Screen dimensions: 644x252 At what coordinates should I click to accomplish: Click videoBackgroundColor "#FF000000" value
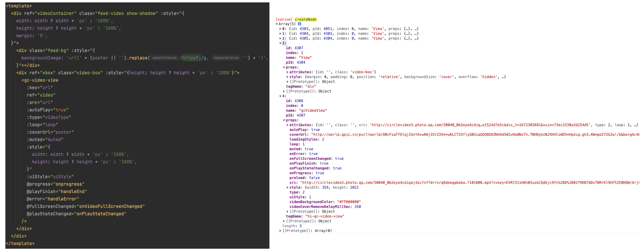pos(349,202)
